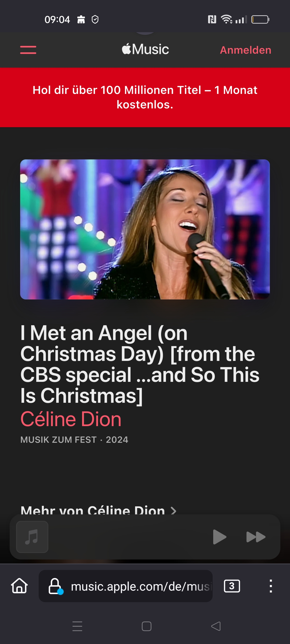Tap Android home navigation button
The width and height of the screenshot is (290, 644).
pos(146,626)
